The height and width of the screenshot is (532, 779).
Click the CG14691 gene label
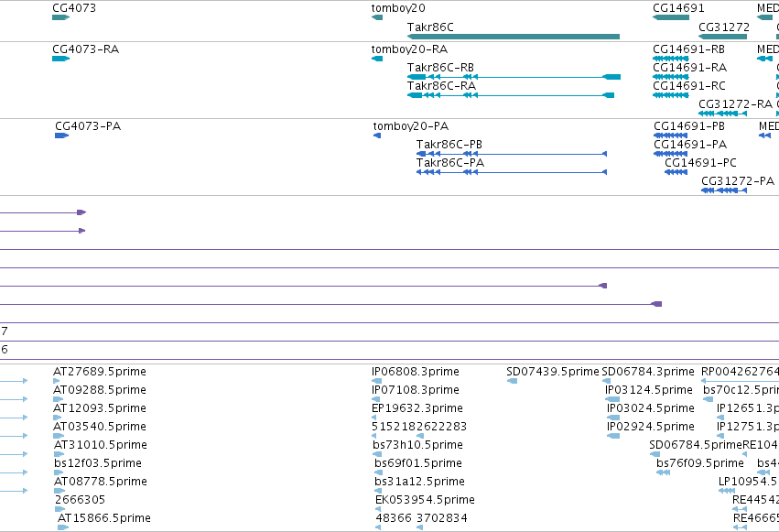pyautogui.click(x=678, y=8)
